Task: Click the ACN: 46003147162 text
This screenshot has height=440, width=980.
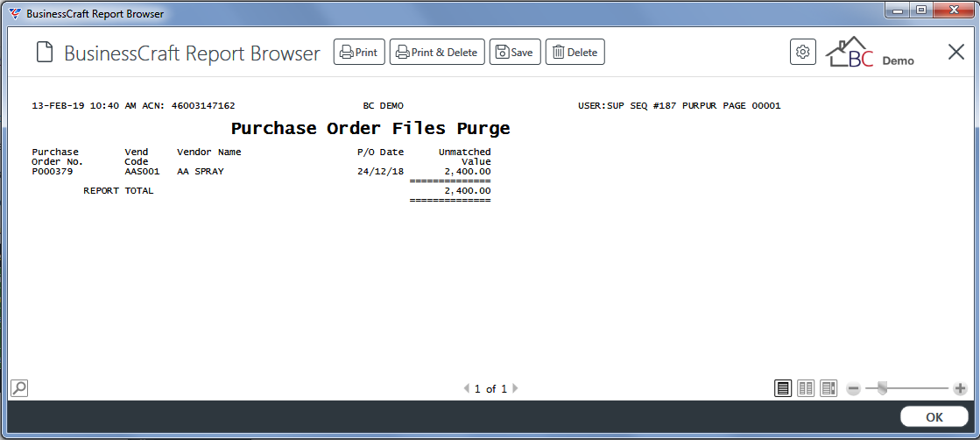Action: pos(188,106)
